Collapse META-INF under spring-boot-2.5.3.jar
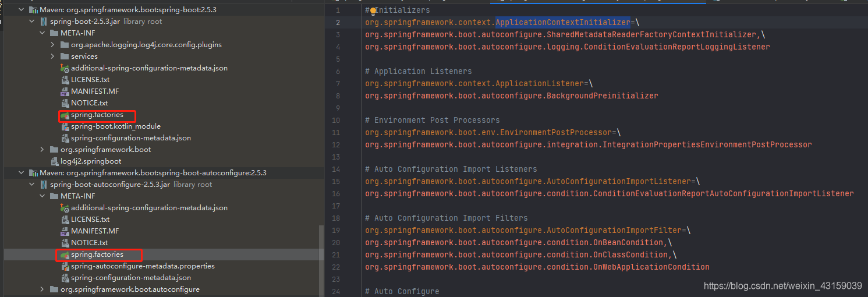Viewport: 868px width, 297px height. [x=42, y=33]
